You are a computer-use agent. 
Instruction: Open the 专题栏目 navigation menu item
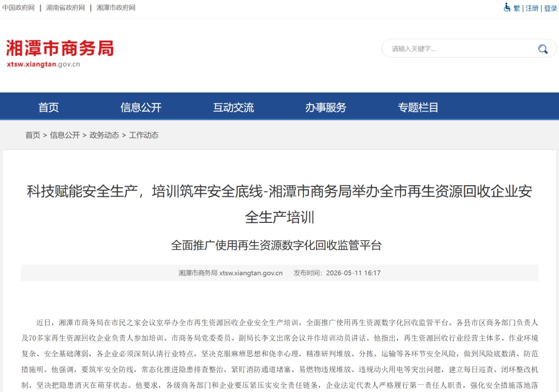pos(418,107)
